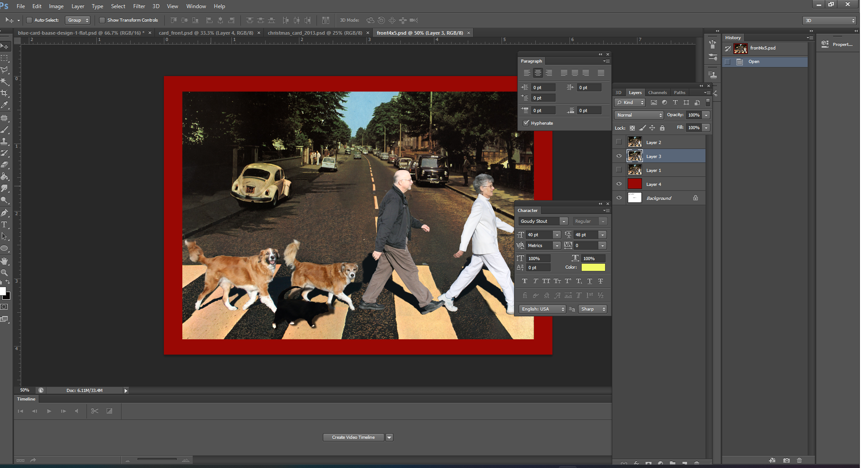This screenshot has height=468, width=868.
Task: Select the Horizontal Type tool
Action: pos(5,225)
